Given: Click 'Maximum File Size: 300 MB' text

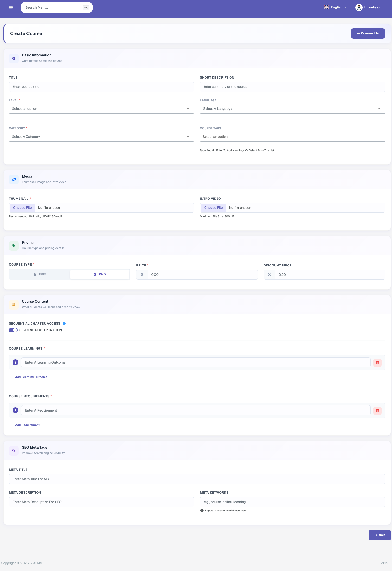Looking at the screenshot, I should coord(217,216).
